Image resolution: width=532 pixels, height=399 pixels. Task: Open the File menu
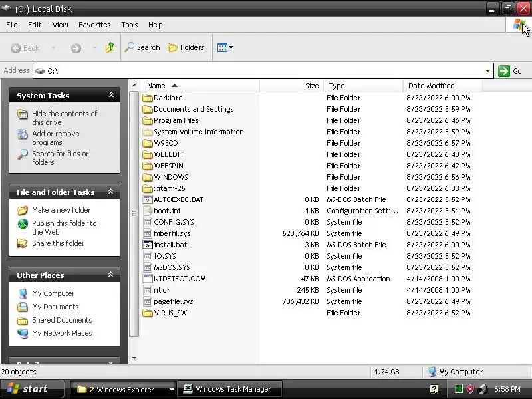pos(12,25)
